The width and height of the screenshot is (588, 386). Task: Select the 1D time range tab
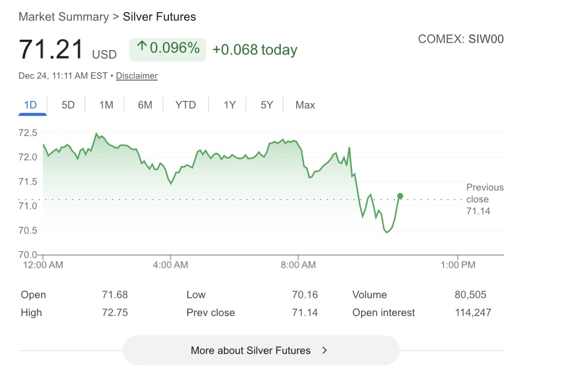click(x=30, y=105)
